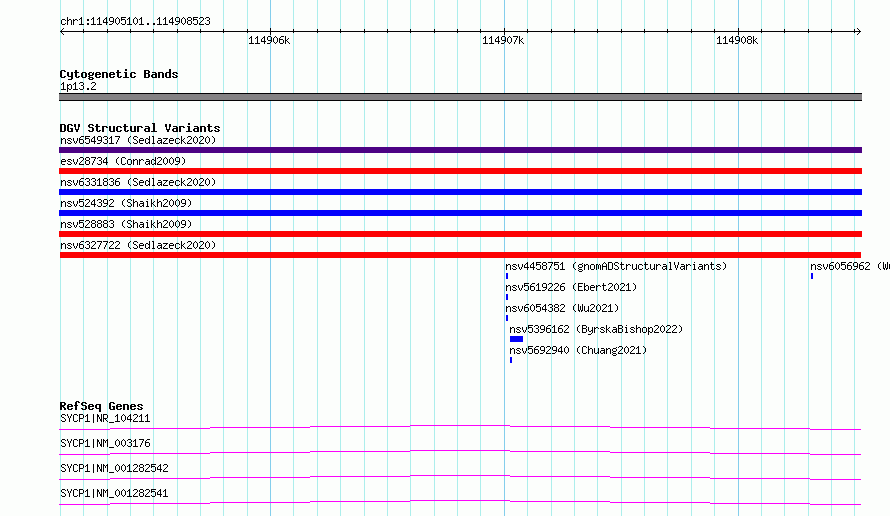Click the blue nsv5396162 variant block
The height and width of the screenshot is (516, 890).
pos(517,339)
